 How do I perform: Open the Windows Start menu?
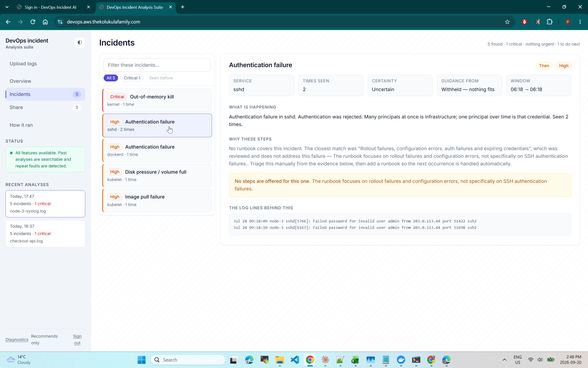[x=141, y=360]
